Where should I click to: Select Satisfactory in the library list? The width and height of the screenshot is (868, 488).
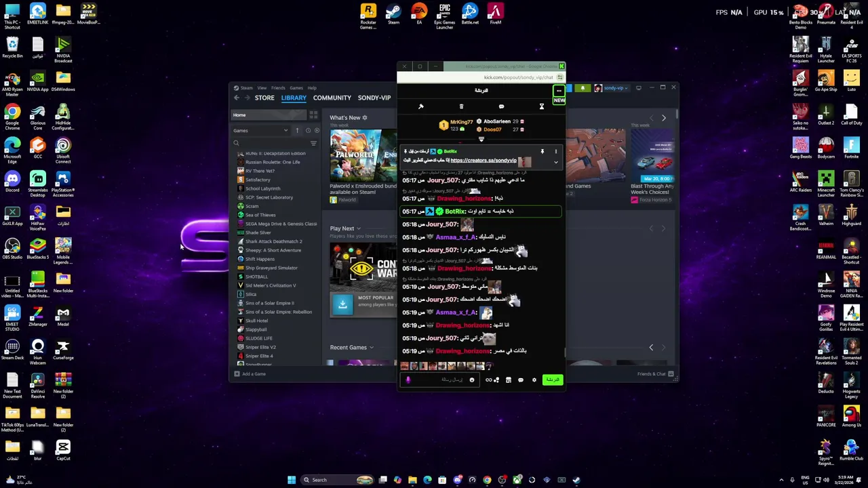[x=258, y=180]
